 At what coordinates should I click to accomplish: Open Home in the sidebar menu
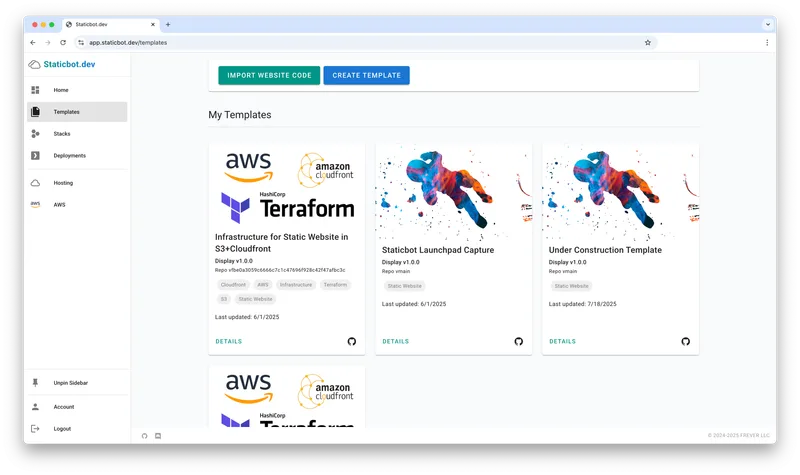tap(77, 90)
